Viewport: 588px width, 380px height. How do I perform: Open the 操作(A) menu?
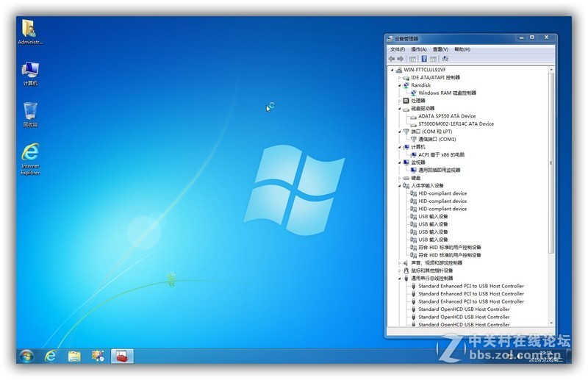tap(419, 49)
